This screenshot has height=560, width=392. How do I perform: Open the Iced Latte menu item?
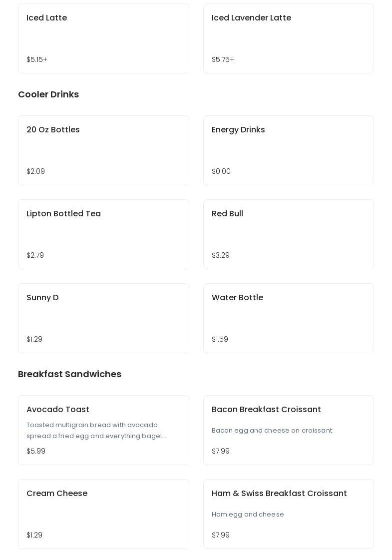(103, 38)
